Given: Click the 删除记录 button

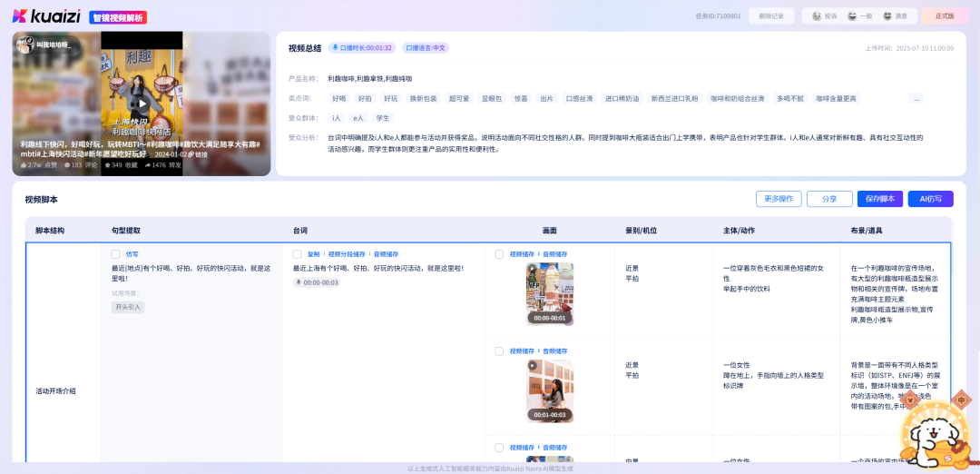Looking at the screenshot, I should coord(770,16).
